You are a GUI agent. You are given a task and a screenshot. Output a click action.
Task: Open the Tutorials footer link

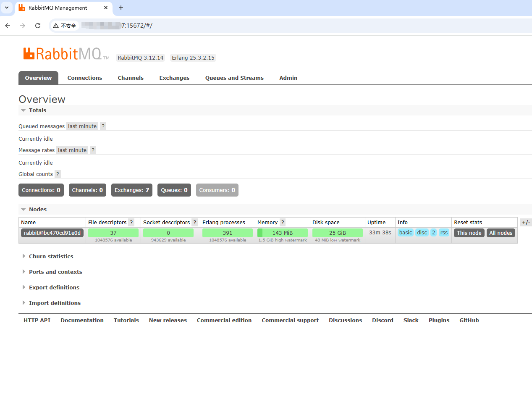coord(126,320)
